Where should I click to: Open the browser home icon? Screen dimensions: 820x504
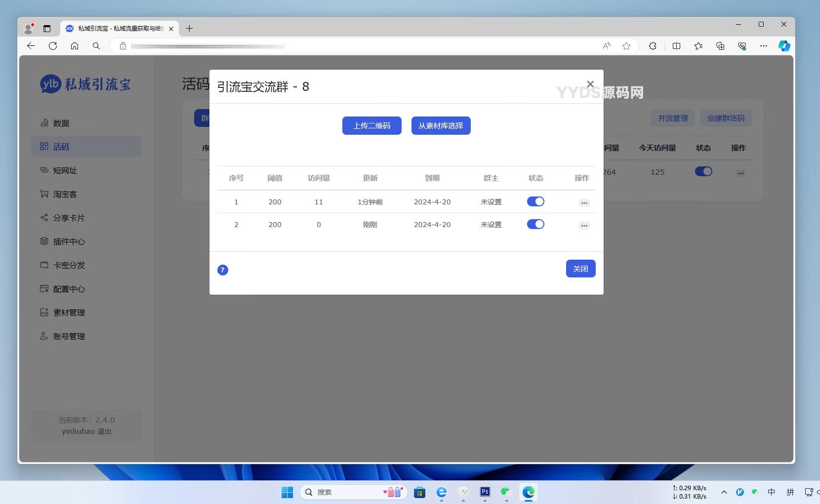[75, 46]
